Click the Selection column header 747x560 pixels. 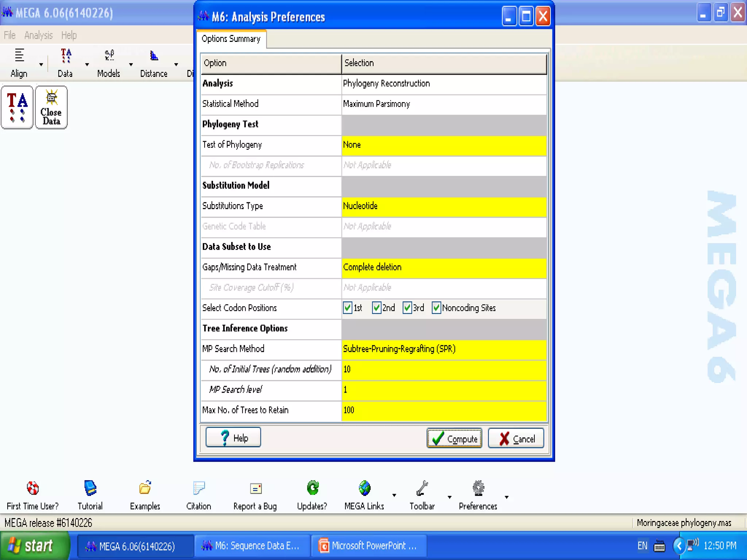click(x=444, y=63)
